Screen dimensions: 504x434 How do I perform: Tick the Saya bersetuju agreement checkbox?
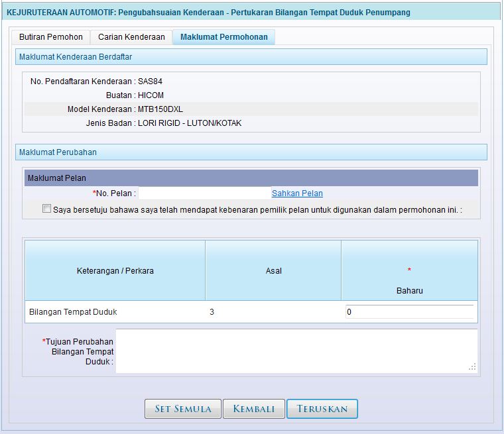click(46, 209)
